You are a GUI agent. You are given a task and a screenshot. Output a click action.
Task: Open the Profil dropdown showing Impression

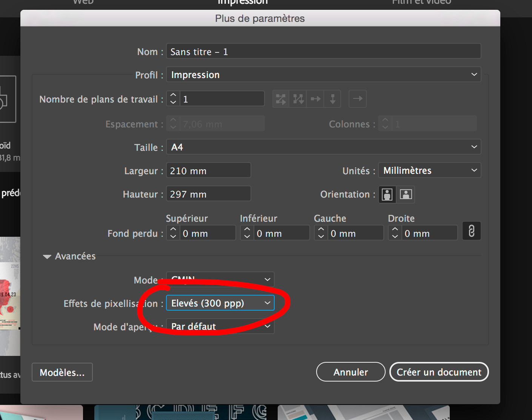point(323,75)
